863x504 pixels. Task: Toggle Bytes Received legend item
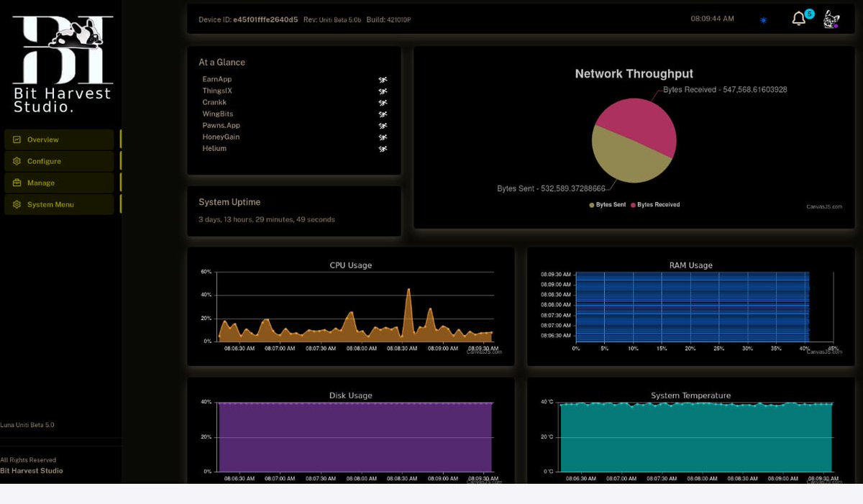point(655,205)
